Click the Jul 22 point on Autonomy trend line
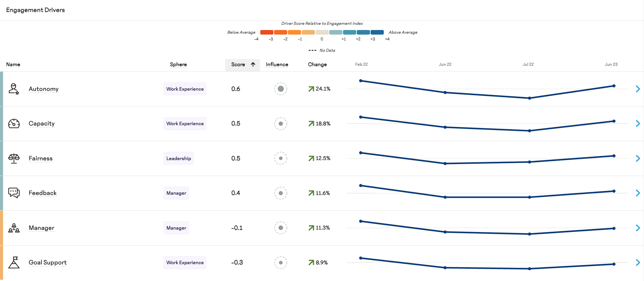The image size is (644, 281). [x=529, y=98]
